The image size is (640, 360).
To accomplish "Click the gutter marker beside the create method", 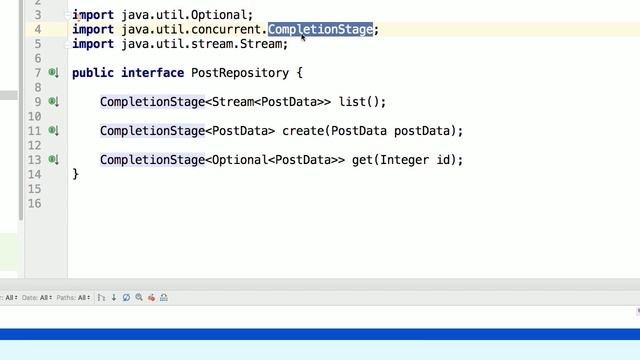I will [53, 131].
